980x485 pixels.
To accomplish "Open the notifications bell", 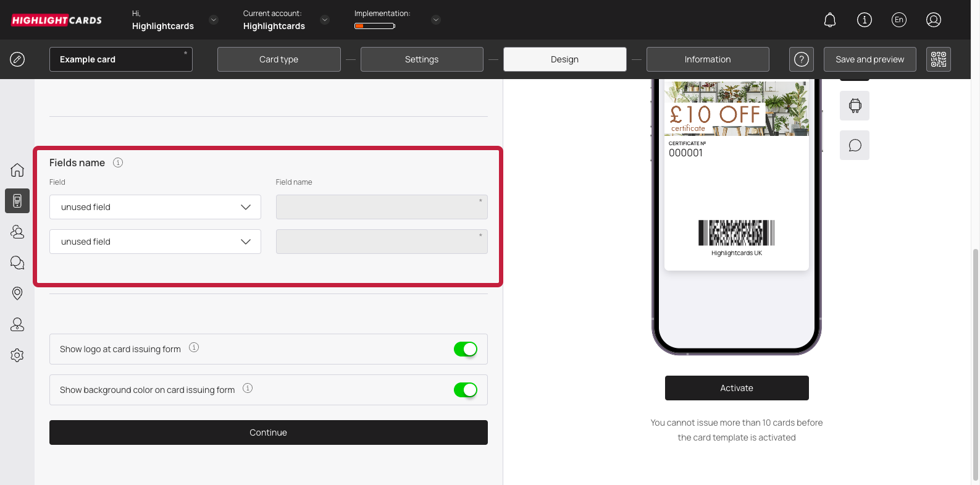I will point(830,20).
